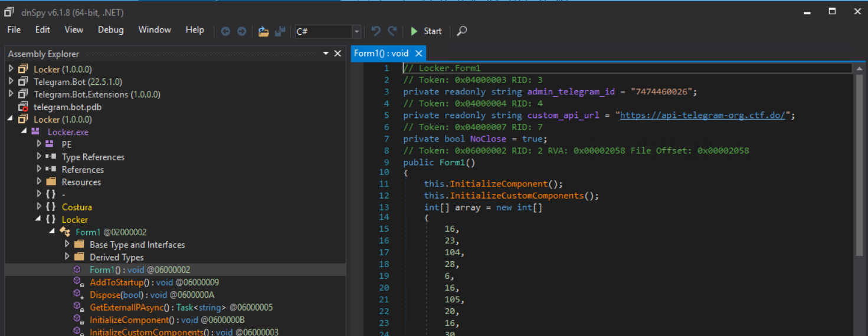The image size is (868, 336).
Task: Click the Open file folder icon
Action: [264, 31]
